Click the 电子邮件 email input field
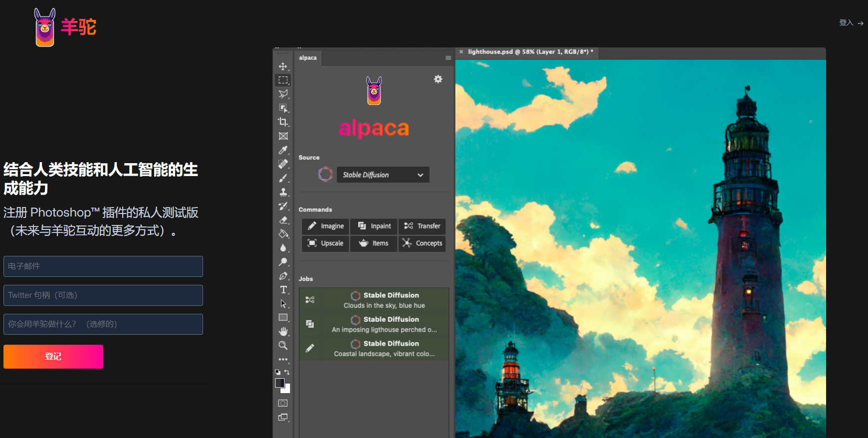The height and width of the screenshot is (438, 868). (103, 266)
